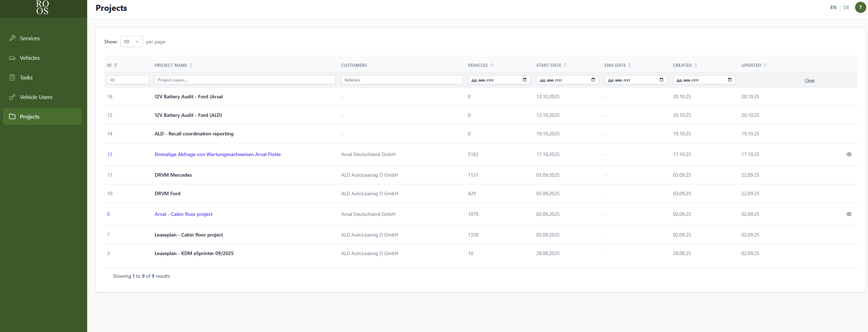Sort by Created column
The width and height of the screenshot is (868, 332).
685,65
